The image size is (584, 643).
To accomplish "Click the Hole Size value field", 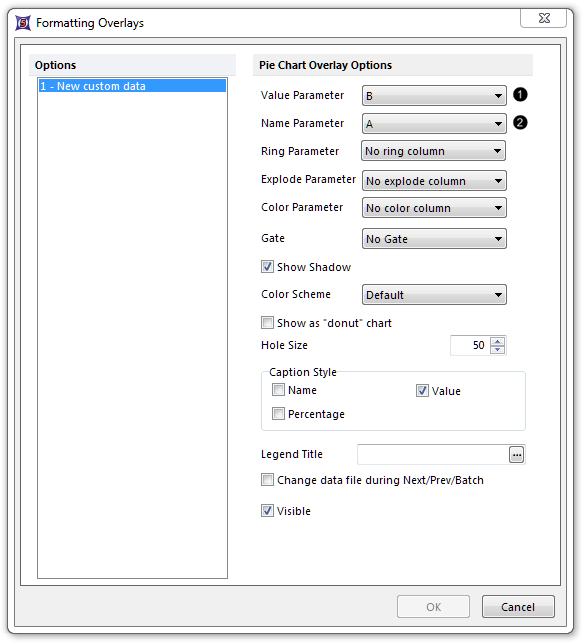I will pos(470,345).
